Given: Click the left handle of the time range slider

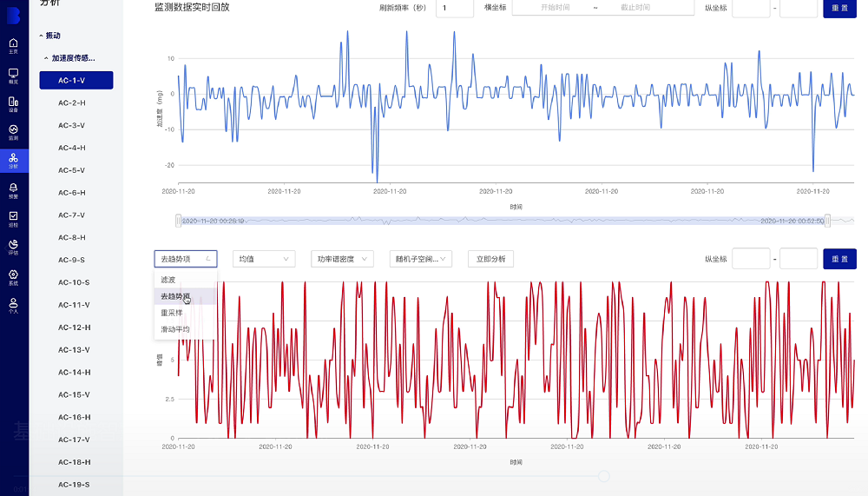Looking at the screenshot, I should (178, 221).
